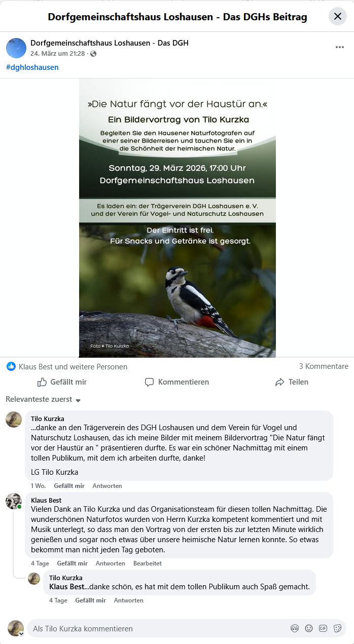Like Klaus Best's comment
This screenshot has width=354, height=644.
pos(72,563)
